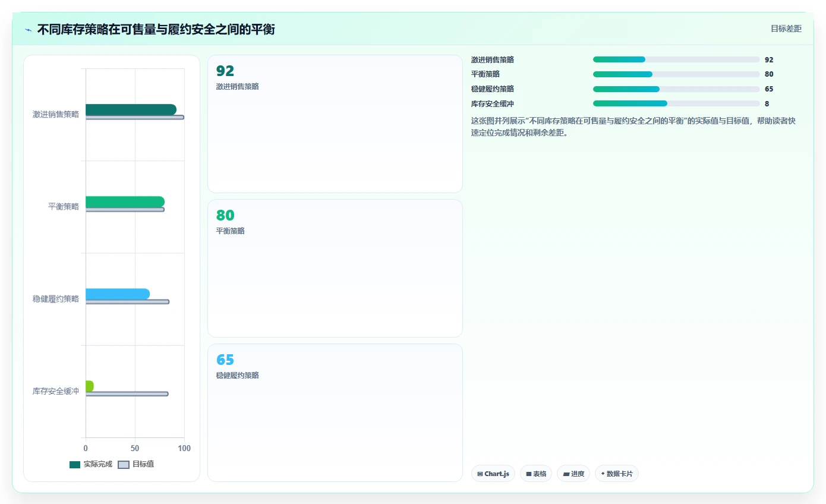Toggle 目标值 legend item in chart
The height and width of the screenshot is (504, 826).
(x=136, y=464)
